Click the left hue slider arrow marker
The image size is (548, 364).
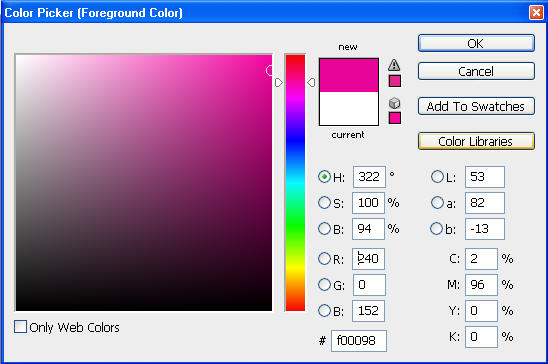coord(279,82)
